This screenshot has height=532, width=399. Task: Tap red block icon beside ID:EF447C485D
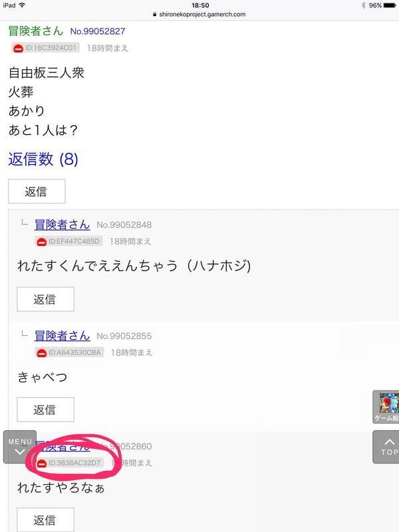pyautogui.click(x=41, y=242)
